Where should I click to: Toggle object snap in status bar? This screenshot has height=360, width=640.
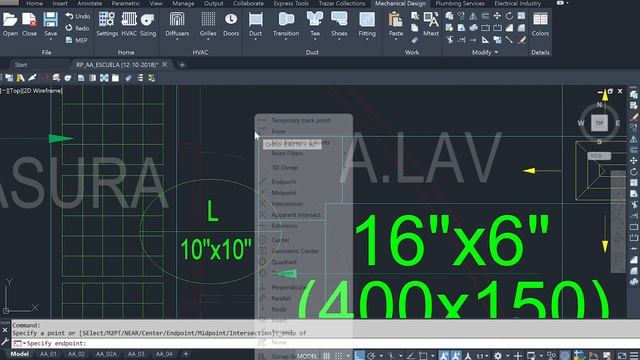click(423, 356)
